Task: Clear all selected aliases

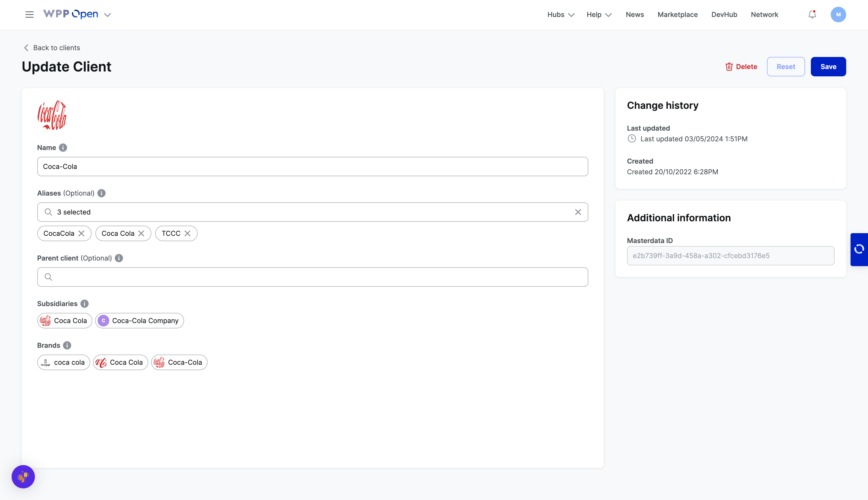Action: [578, 212]
